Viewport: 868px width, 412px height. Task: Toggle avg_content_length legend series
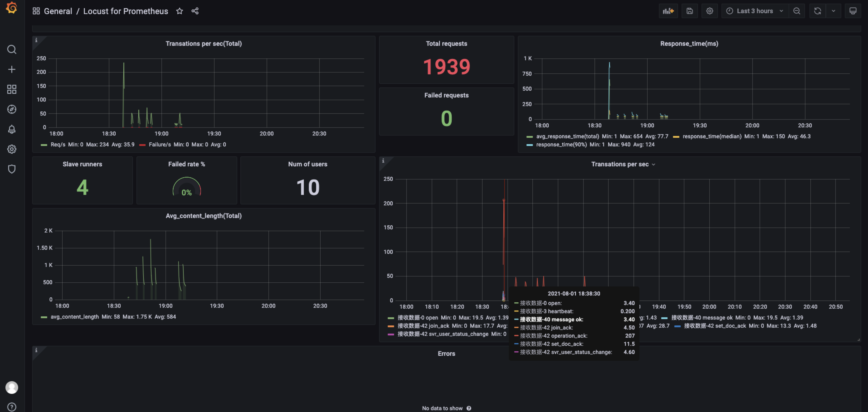(x=74, y=317)
